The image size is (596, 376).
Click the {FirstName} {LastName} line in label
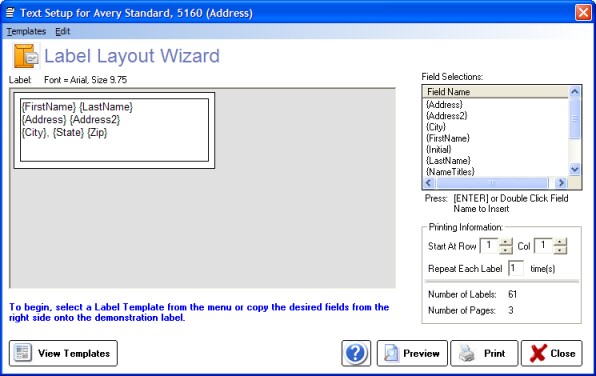click(x=78, y=107)
